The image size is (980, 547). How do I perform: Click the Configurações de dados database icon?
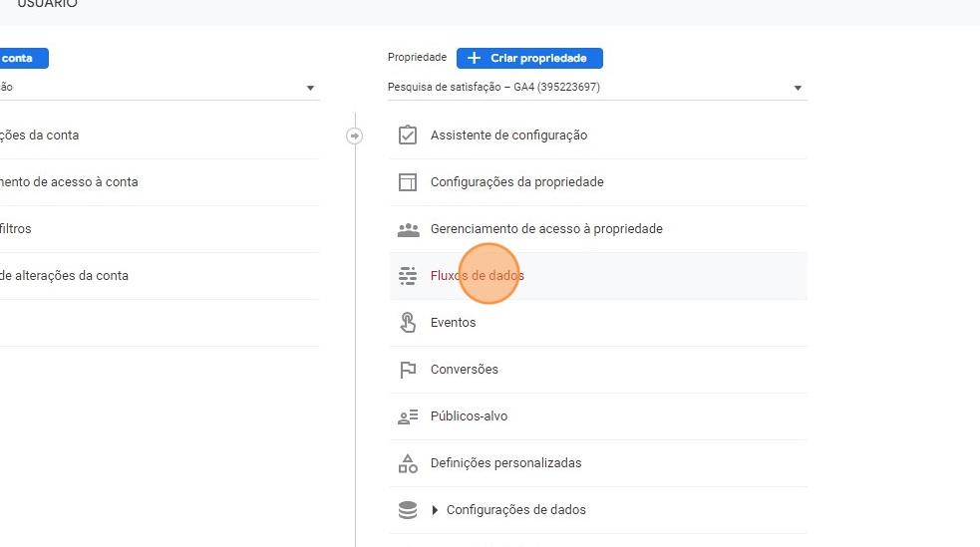(407, 510)
